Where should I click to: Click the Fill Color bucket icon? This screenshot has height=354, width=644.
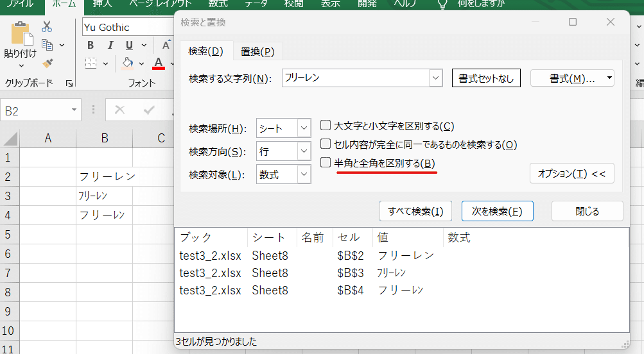click(x=128, y=63)
